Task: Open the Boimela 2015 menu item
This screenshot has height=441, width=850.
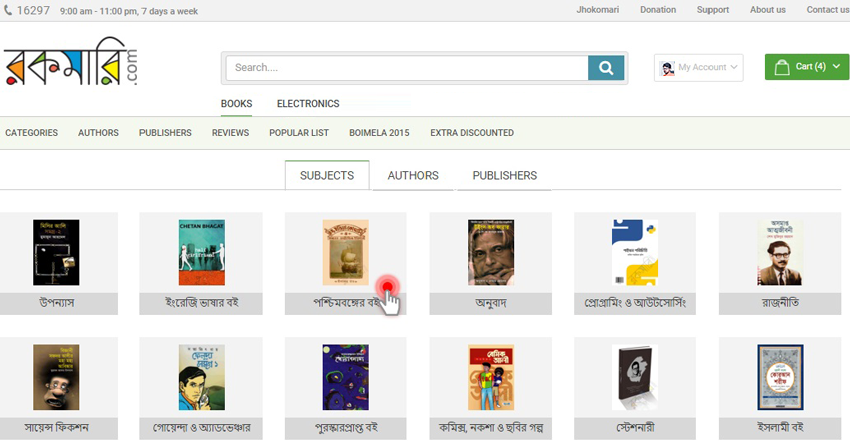Action: (x=379, y=133)
